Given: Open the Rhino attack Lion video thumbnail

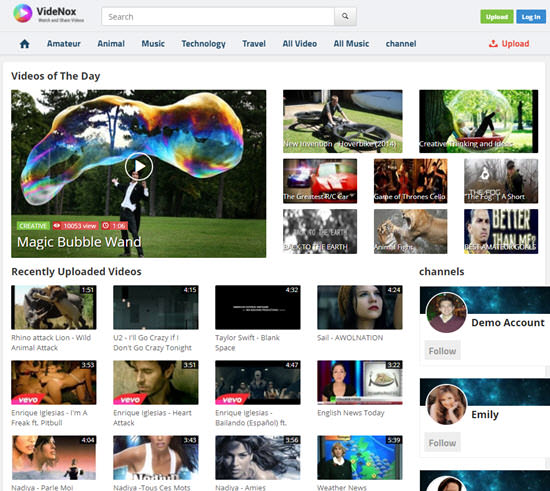Looking at the screenshot, I should point(54,307).
